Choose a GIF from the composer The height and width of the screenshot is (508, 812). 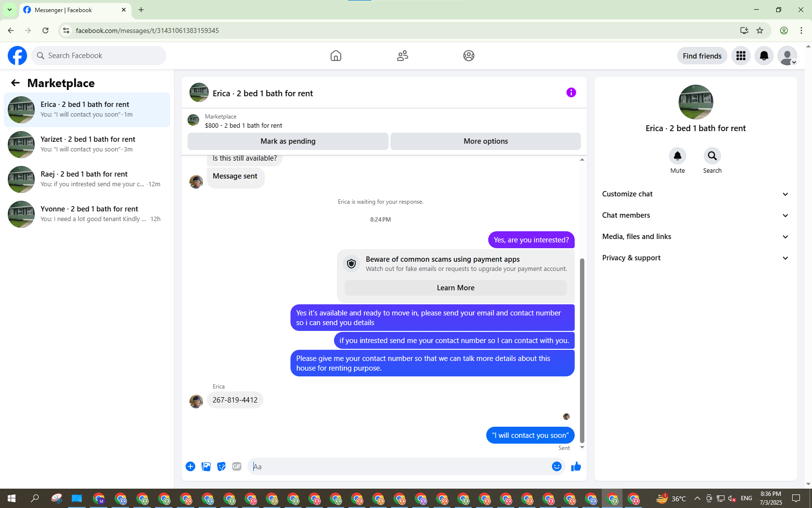coord(237,466)
